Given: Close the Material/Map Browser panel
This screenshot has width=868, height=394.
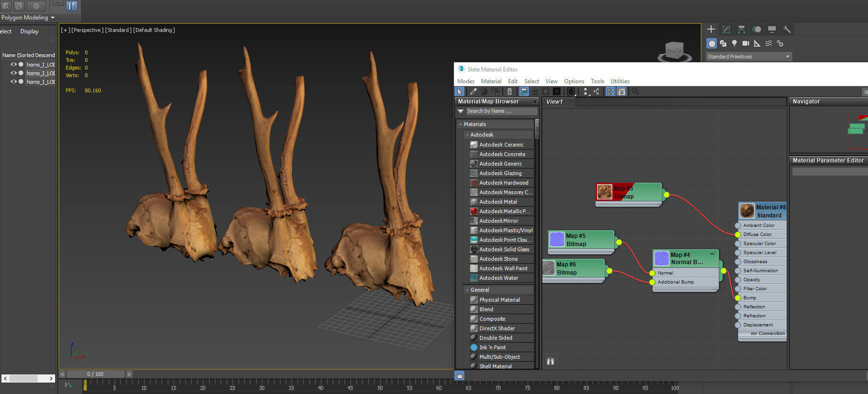Looking at the screenshot, I should tap(535, 102).
